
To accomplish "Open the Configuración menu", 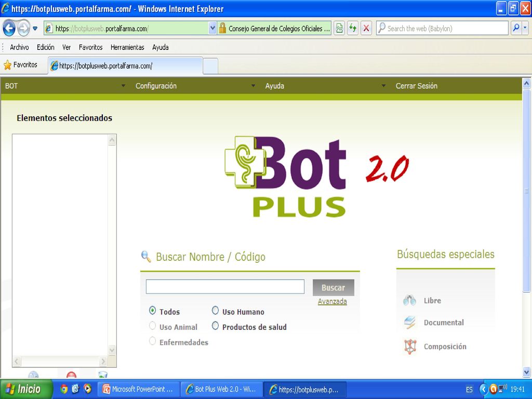I will (156, 86).
